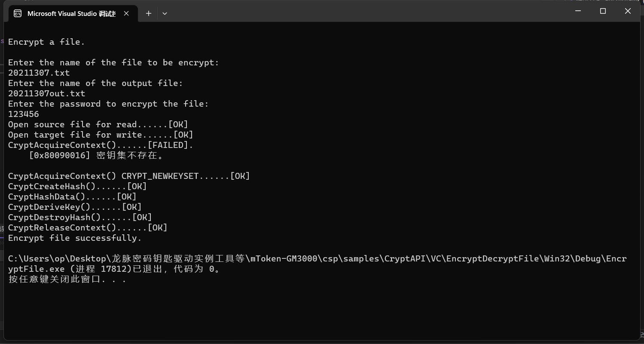
Task: Minimize the console window
Action: [578, 11]
